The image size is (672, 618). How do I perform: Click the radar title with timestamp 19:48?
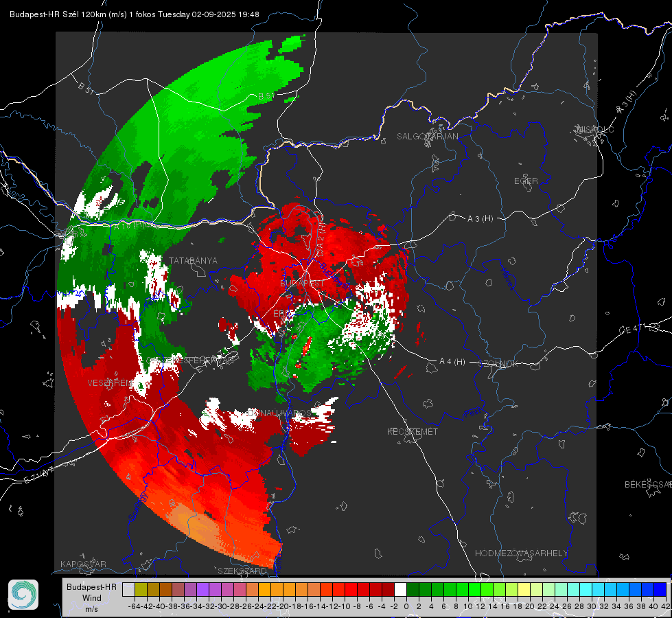[x=134, y=14]
